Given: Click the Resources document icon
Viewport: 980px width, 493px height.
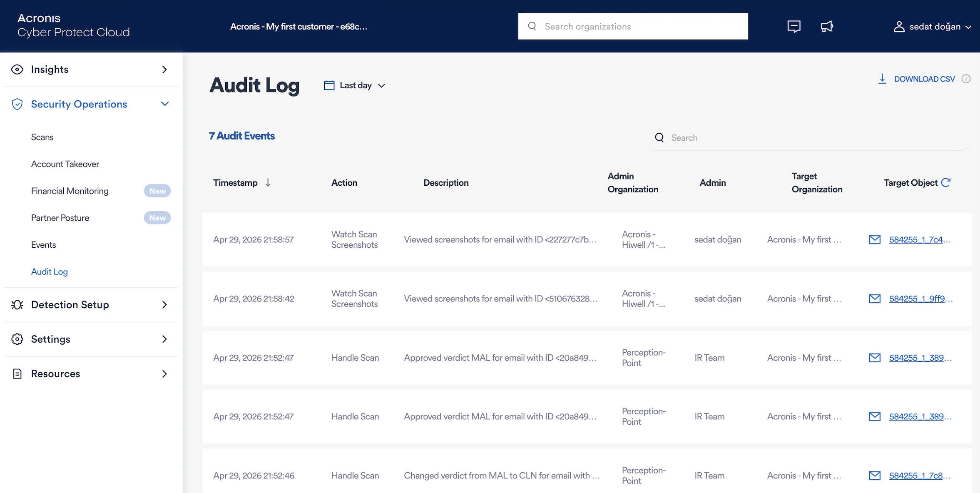Looking at the screenshot, I should click(x=17, y=374).
